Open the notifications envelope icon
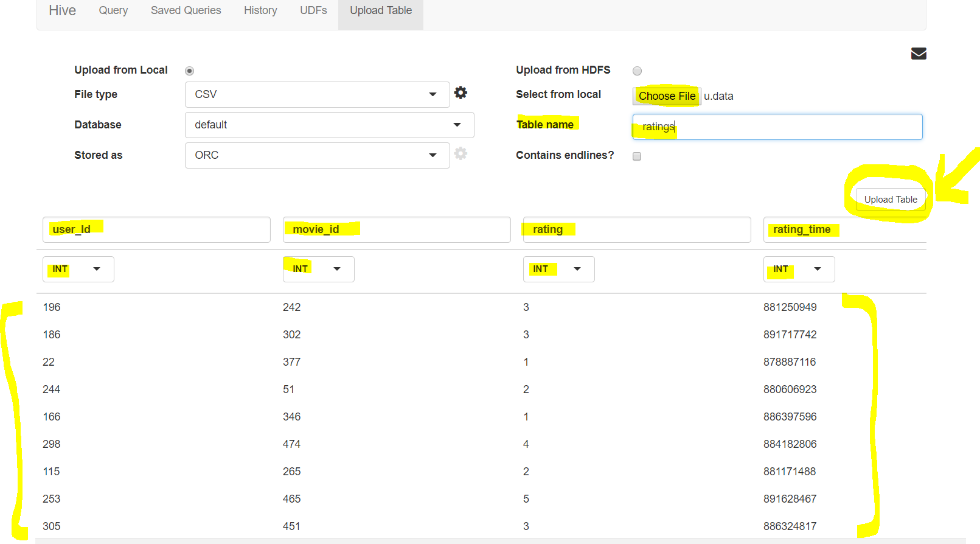This screenshot has width=980, height=544. pyautogui.click(x=919, y=54)
